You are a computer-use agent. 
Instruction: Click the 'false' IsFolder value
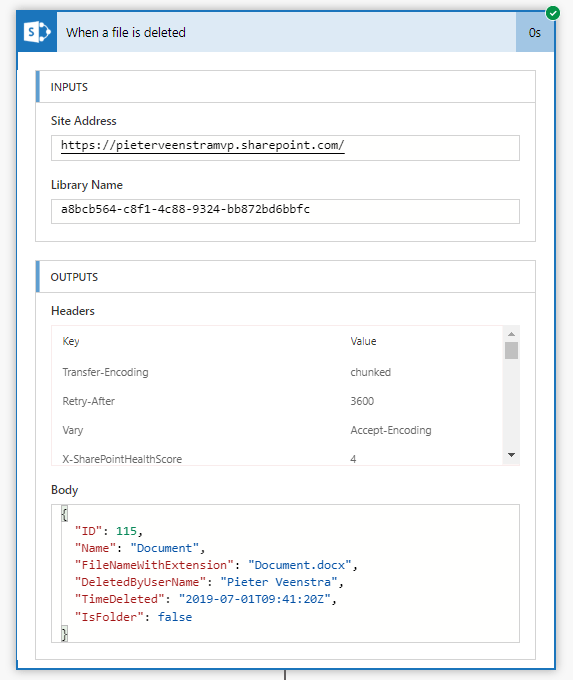(x=175, y=617)
